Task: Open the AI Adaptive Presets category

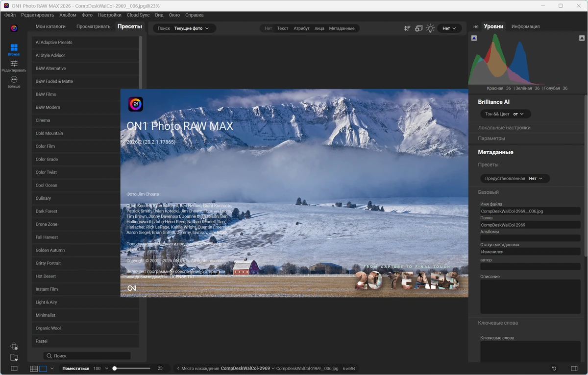Action: coord(86,43)
